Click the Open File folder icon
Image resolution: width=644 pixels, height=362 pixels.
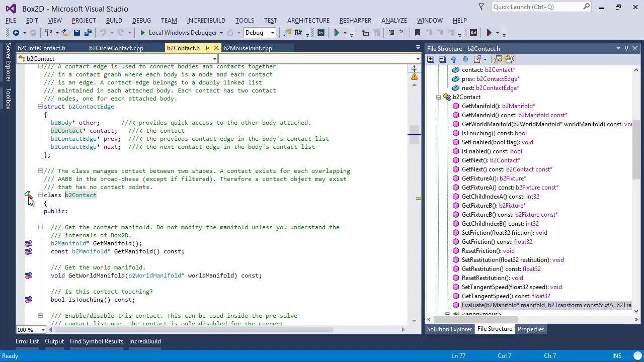(65, 33)
